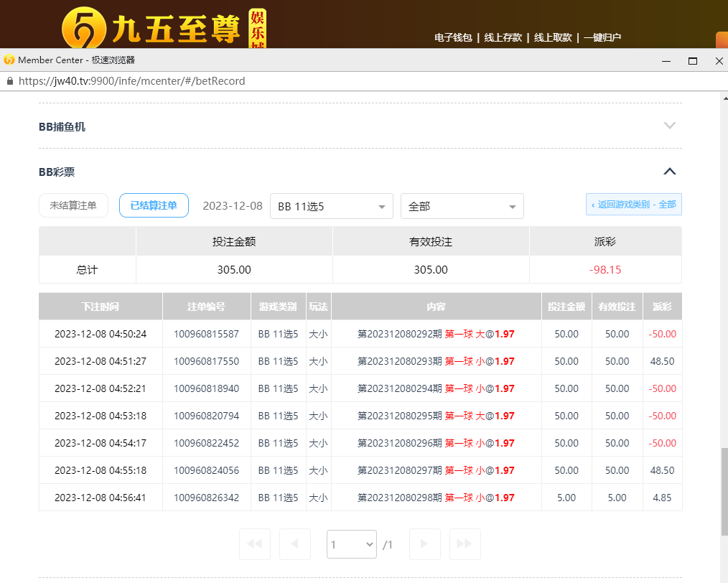This screenshot has width=728, height=583.
Task: Click payout 4.85 in last row
Action: coord(662,498)
